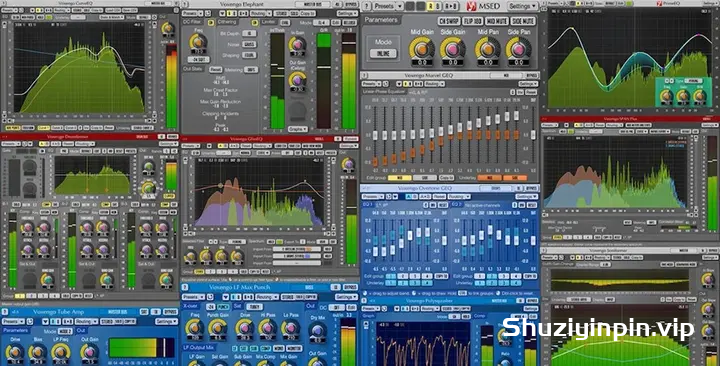Click the Tube Amp Drive knob
The image size is (720, 366).
14,352
